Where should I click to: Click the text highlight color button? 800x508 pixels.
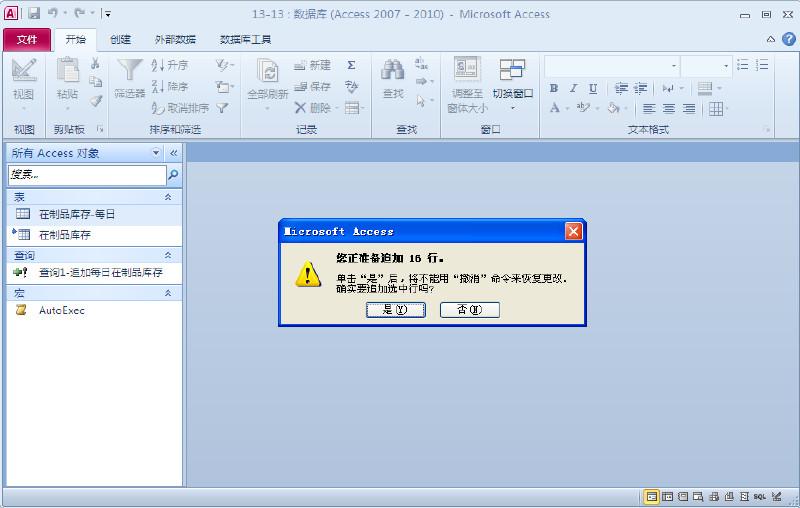583,108
